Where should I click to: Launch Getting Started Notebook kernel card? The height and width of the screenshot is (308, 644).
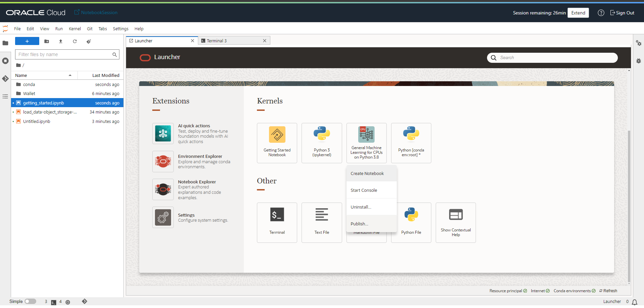coord(277,143)
